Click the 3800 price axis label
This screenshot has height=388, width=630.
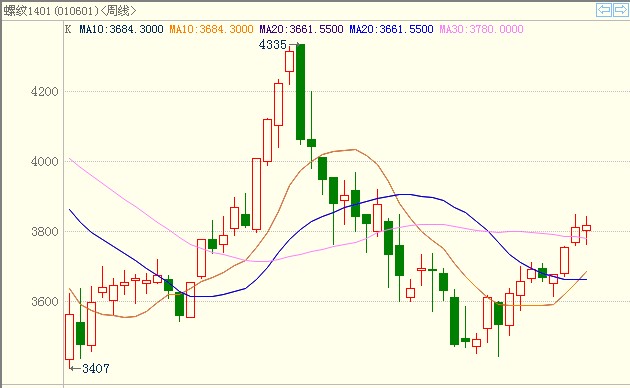tap(45, 231)
